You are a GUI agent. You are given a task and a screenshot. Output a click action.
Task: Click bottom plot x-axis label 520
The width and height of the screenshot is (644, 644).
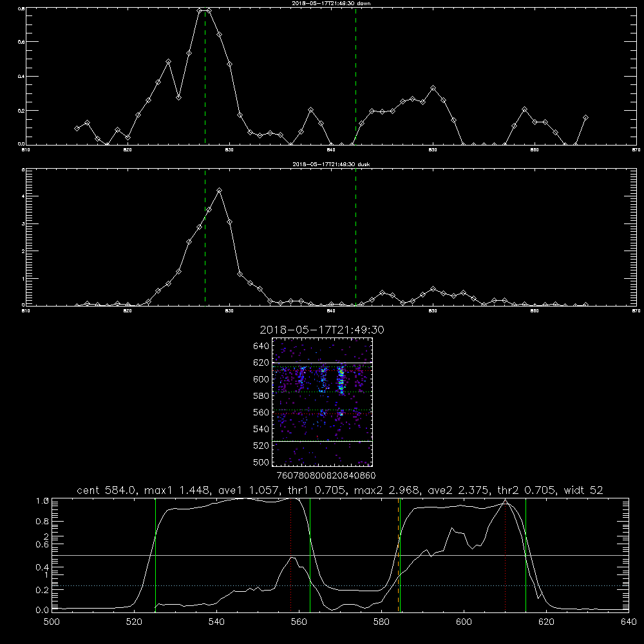[134, 622]
